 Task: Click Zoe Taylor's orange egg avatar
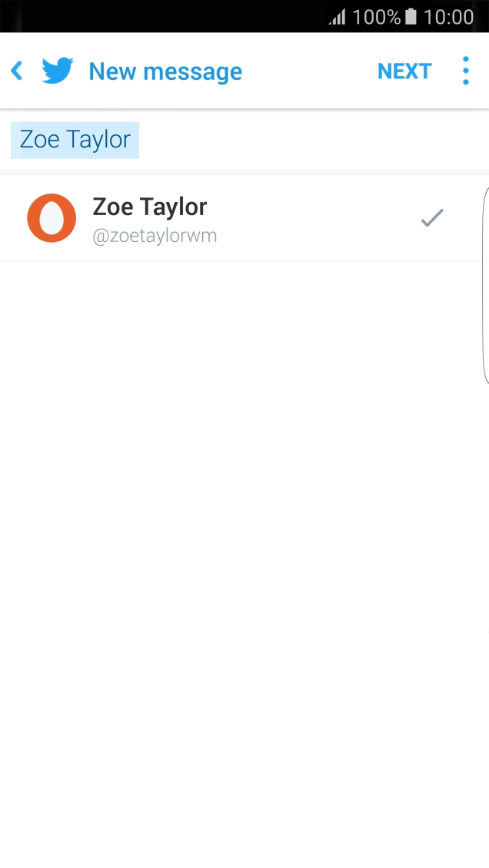click(x=52, y=218)
